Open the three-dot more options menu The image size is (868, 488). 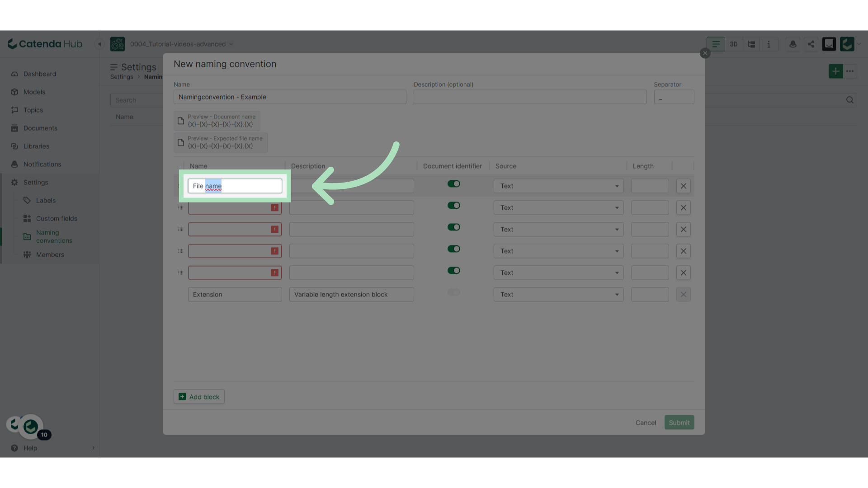pyautogui.click(x=850, y=71)
